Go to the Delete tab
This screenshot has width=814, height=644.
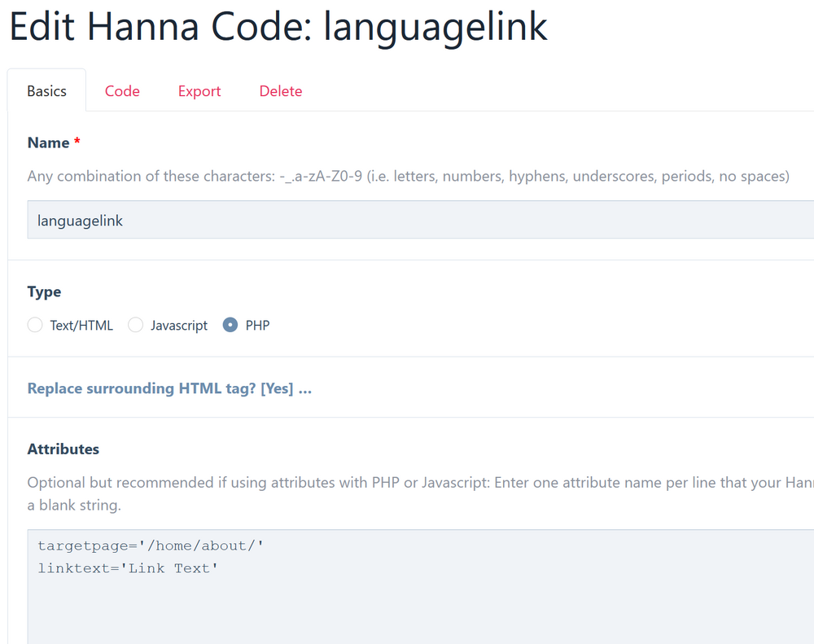(x=281, y=91)
